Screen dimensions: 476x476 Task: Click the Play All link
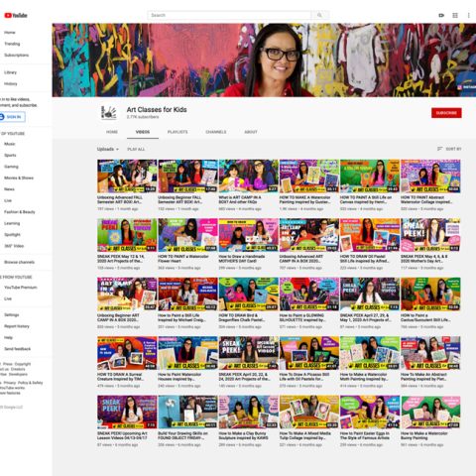tap(136, 149)
